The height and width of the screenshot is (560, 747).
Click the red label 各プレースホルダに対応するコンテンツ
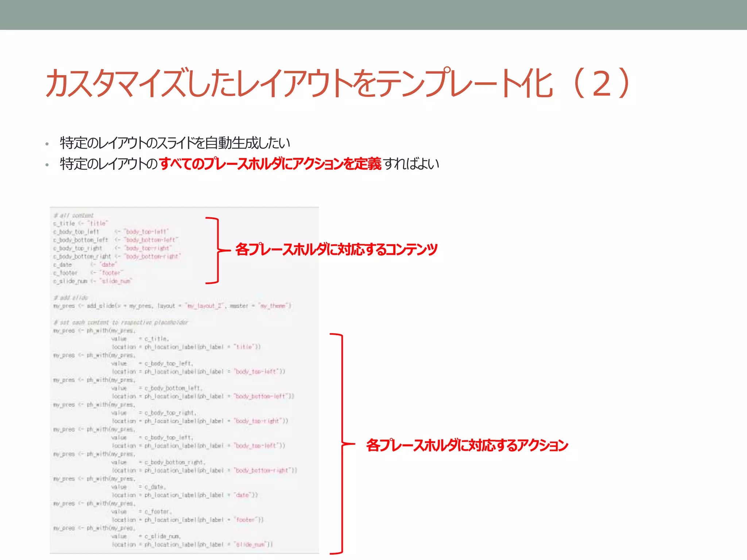point(336,249)
